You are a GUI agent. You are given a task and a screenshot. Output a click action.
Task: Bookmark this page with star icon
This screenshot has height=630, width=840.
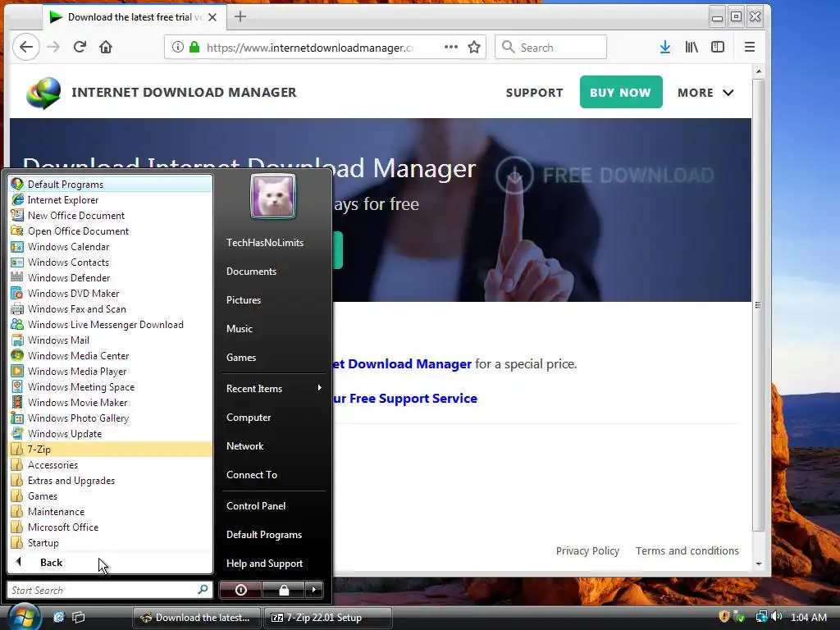[473, 47]
